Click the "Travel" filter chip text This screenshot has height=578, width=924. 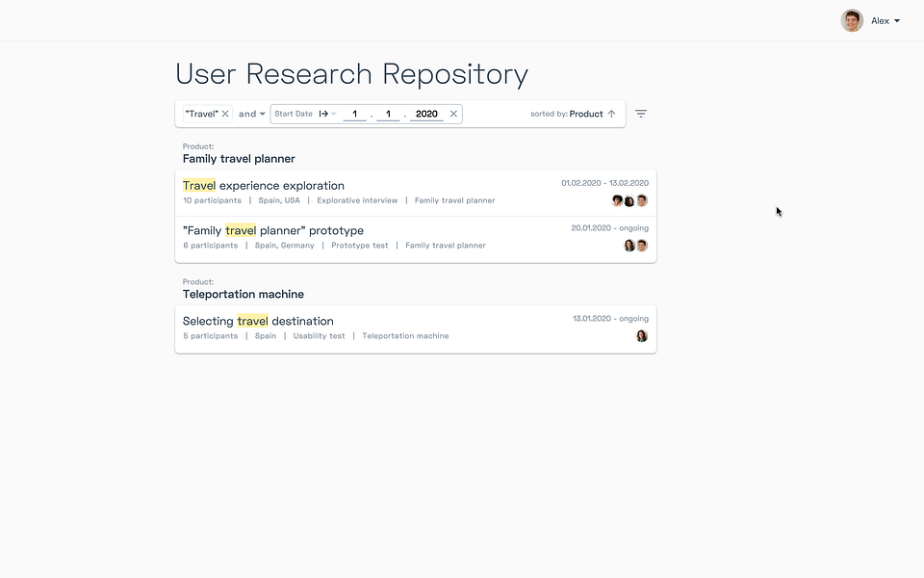201,114
